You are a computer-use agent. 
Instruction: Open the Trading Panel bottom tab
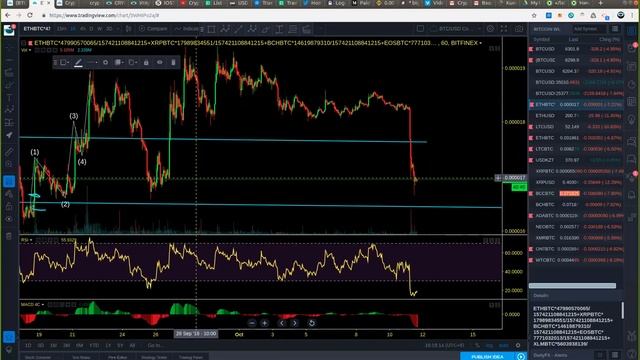(191, 357)
